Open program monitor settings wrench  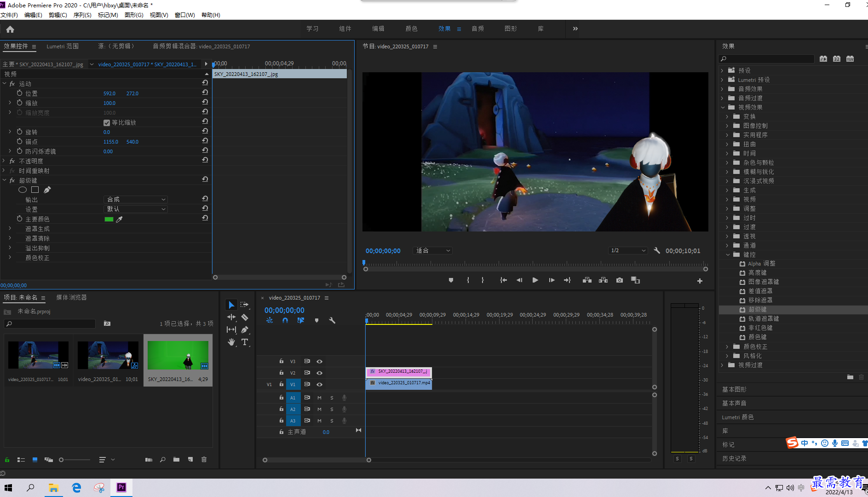click(x=657, y=251)
